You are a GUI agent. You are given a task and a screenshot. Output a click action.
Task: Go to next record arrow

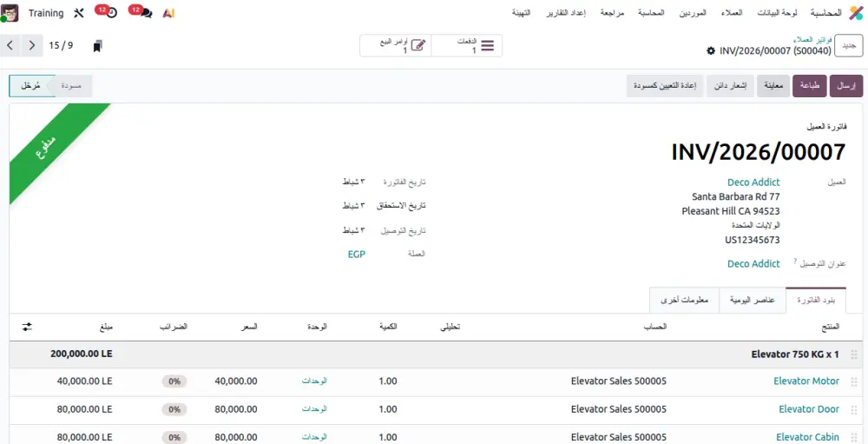(32, 45)
